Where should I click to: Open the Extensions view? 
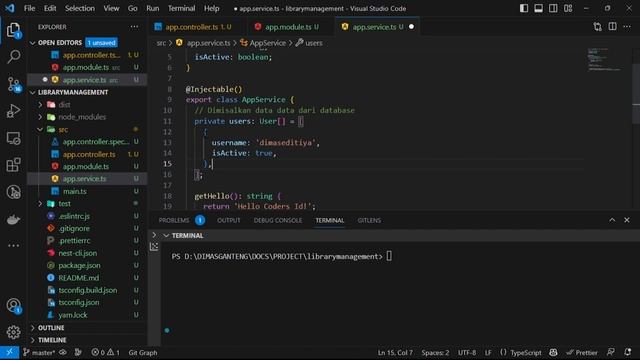click(13, 165)
